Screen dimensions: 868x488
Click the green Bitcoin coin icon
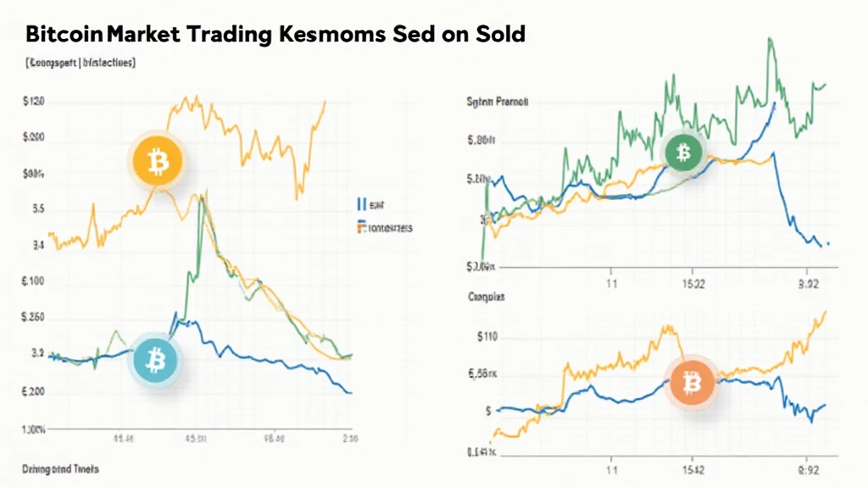tap(682, 153)
